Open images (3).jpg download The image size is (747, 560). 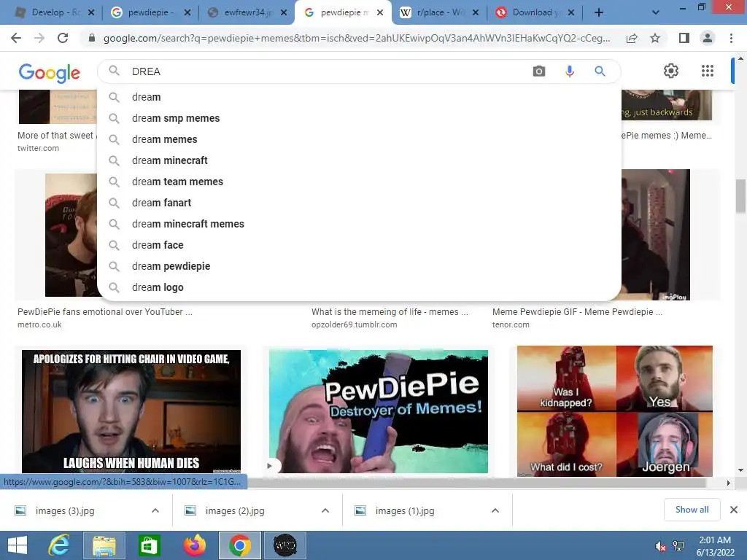[65, 510]
